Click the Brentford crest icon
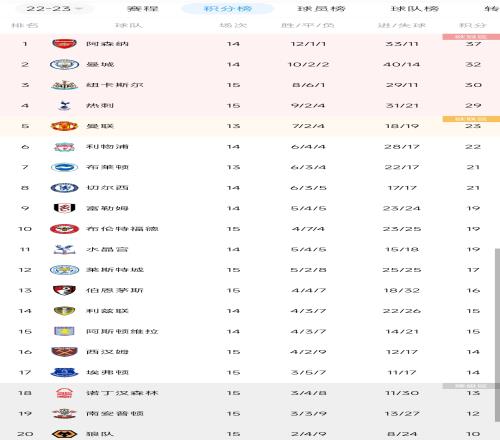 pyautogui.click(x=64, y=229)
